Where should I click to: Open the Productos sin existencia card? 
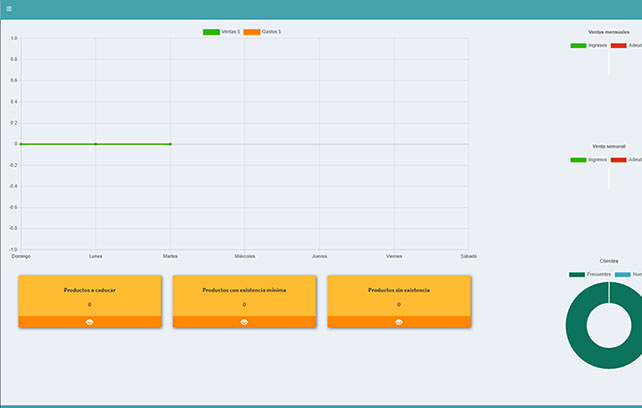[399, 295]
